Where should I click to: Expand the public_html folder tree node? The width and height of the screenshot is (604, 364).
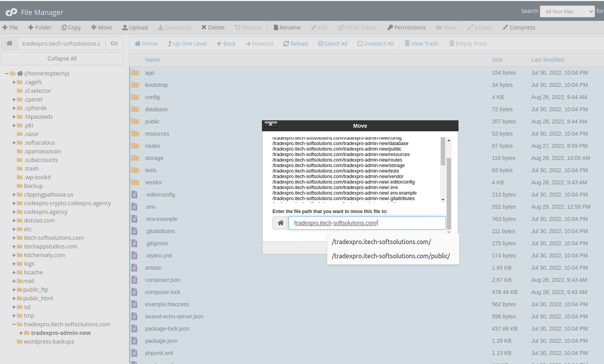(14, 298)
